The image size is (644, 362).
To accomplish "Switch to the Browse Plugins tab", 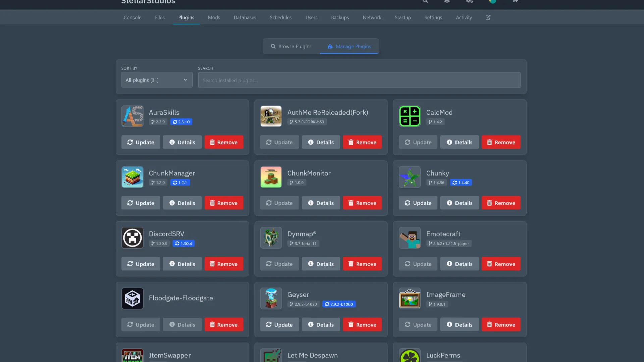I will point(291,46).
